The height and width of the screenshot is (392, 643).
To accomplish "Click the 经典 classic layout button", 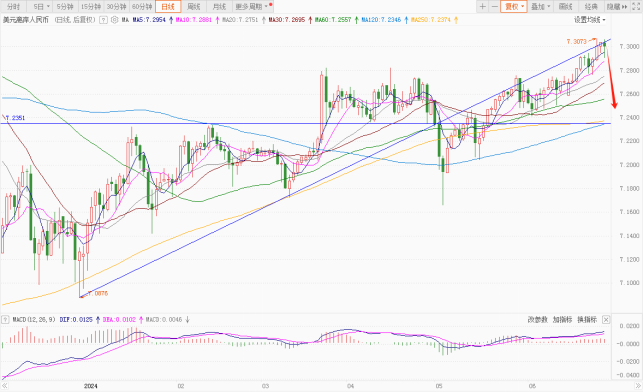I will pyautogui.click(x=591, y=7).
